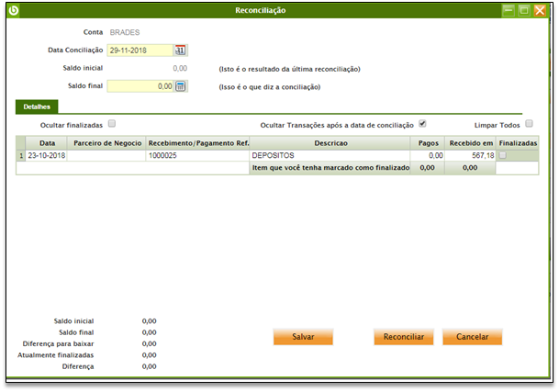The image size is (559, 392).
Task: Close the Reconciliação window
Action: [x=541, y=10]
